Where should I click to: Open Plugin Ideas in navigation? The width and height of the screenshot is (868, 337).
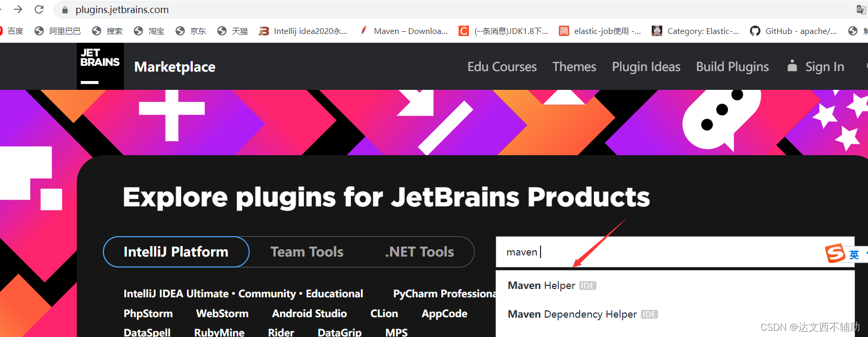pos(646,67)
